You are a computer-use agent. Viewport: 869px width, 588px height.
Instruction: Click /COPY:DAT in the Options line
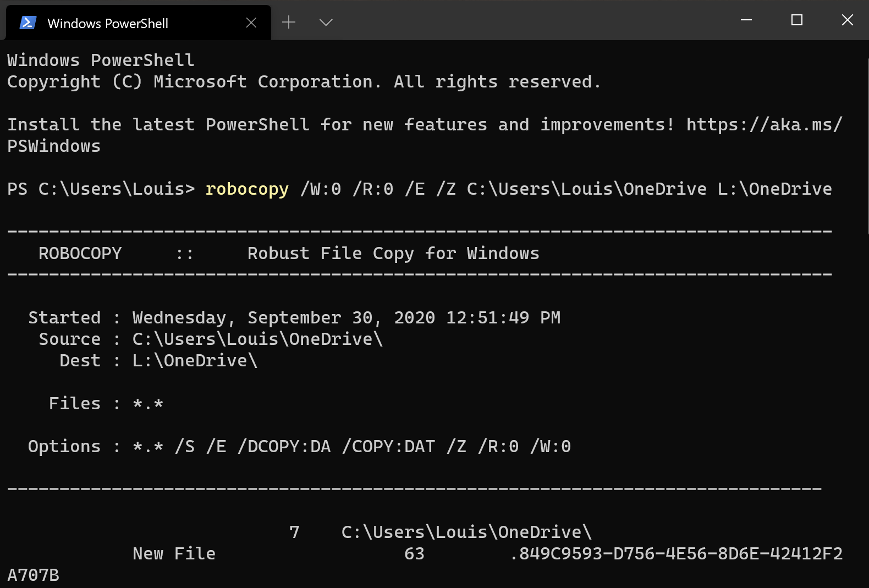click(389, 447)
